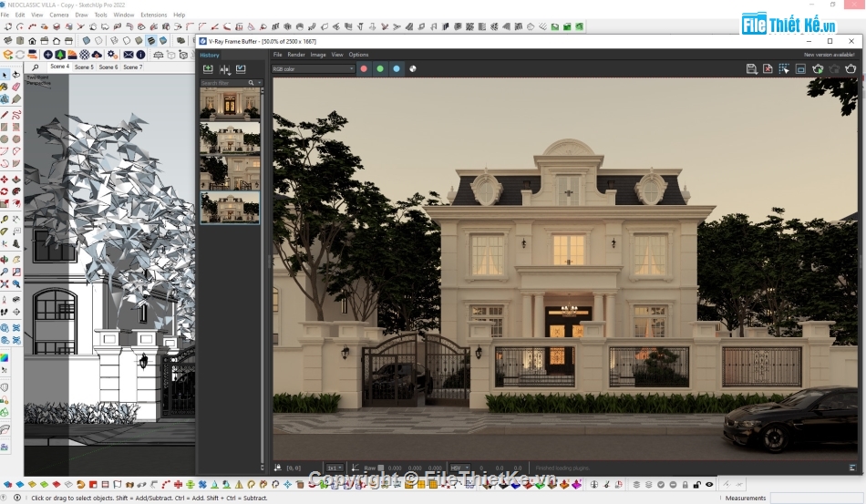Click the pixel coordinates icon in VFB status bar
Viewport: 866px width, 504px height.
click(x=277, y=468)
